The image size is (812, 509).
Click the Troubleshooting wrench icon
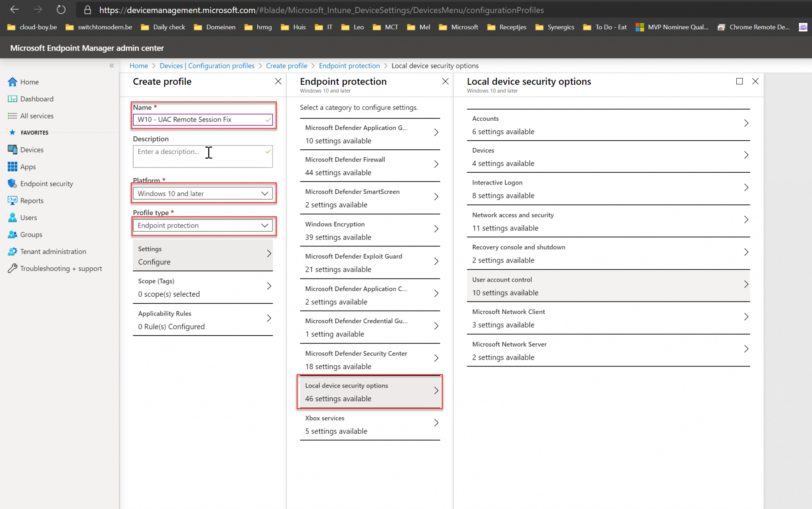tap(12, 269)
